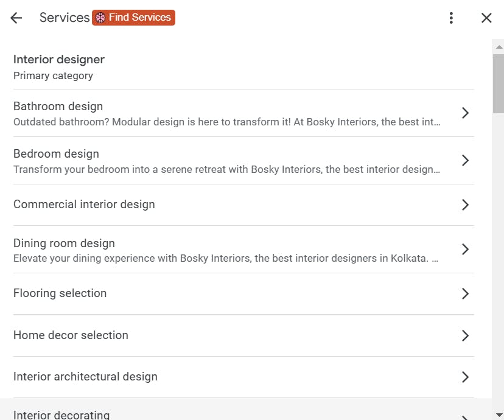Click the Find Services extension button
Viewport: 504px width, 420px height.
point(133,18)
